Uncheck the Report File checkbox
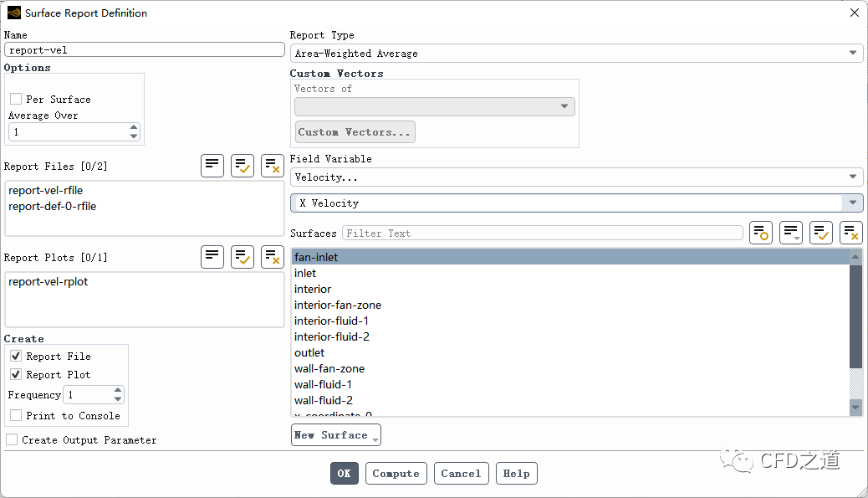Screen dimensions: 868x498 (16, 357)
